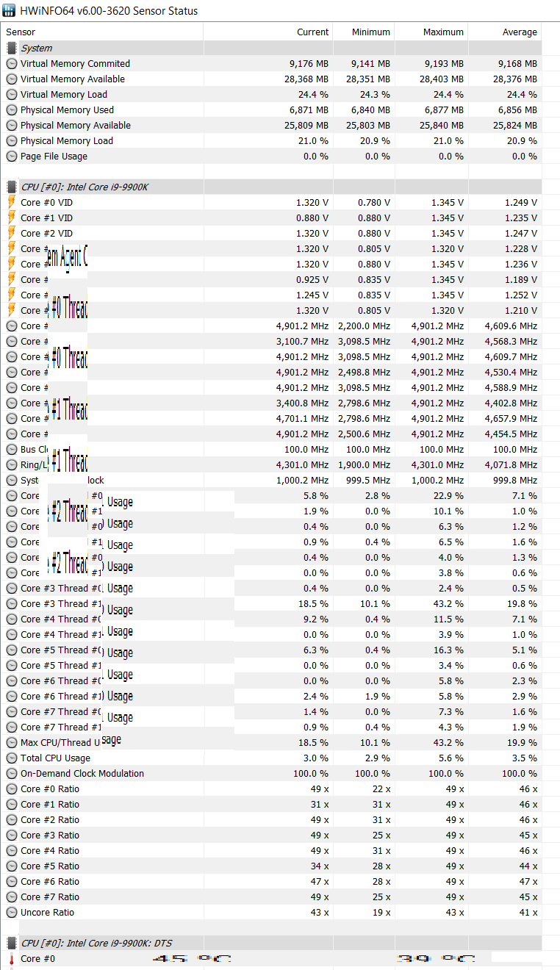Click the round gauge icon beside Uncore Ratio
This screenshot has width=560, height=970.
click(x=12, y=912)
